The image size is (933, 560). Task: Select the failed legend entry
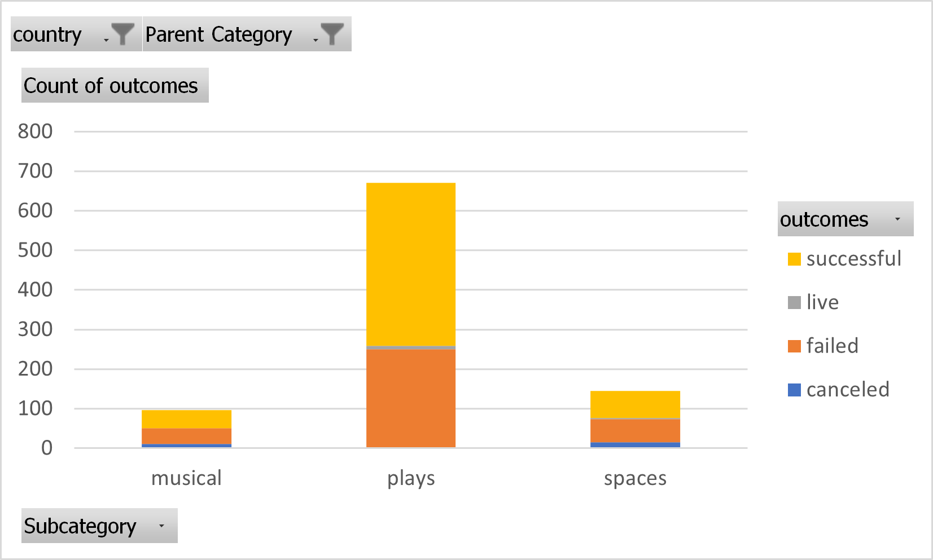[x=833, y=346]
